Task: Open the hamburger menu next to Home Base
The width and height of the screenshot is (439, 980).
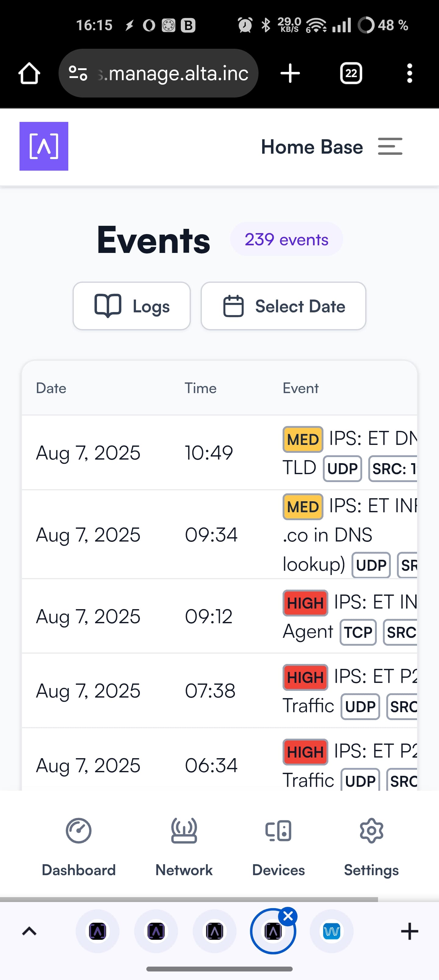Action: tap(390, 147)
